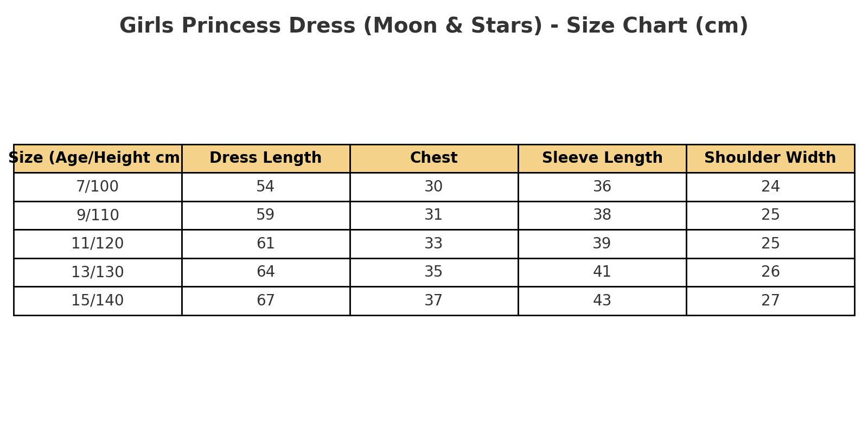
Task: Select the Sleeve Length column header
Action: tap(602, 158)
